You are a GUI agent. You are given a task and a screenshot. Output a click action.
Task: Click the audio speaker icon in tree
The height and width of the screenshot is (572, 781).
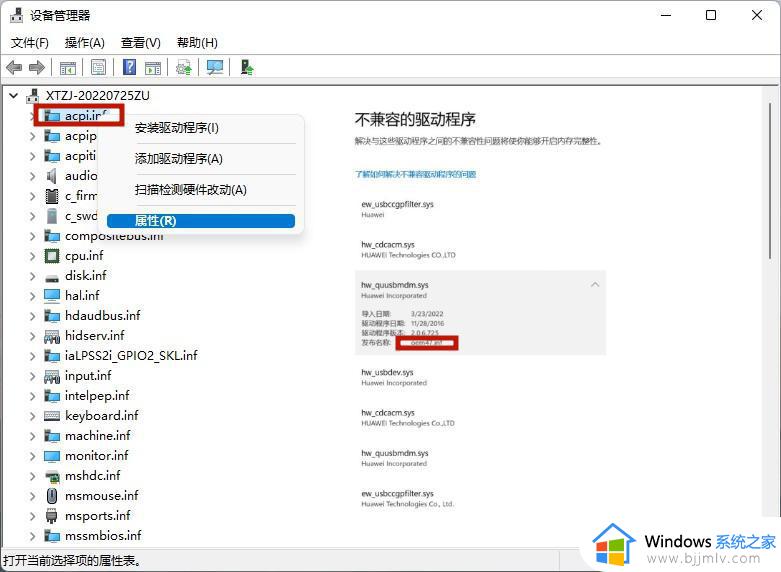coord(51,176)
